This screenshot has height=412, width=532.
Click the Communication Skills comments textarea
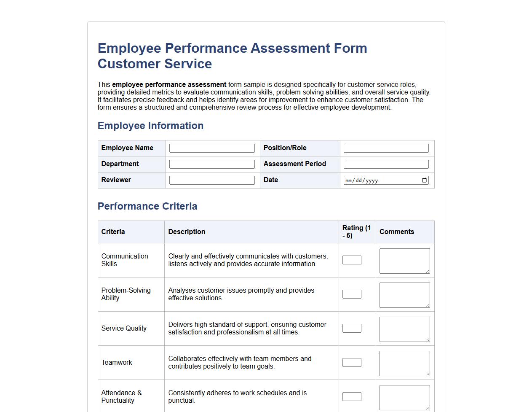point(404,260)
